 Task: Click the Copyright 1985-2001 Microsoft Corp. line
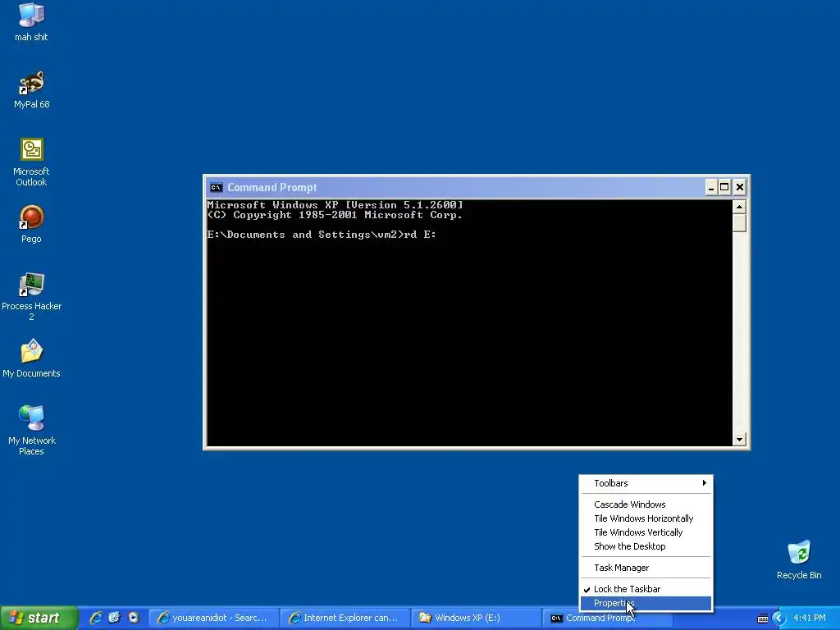tap(335, 215)
